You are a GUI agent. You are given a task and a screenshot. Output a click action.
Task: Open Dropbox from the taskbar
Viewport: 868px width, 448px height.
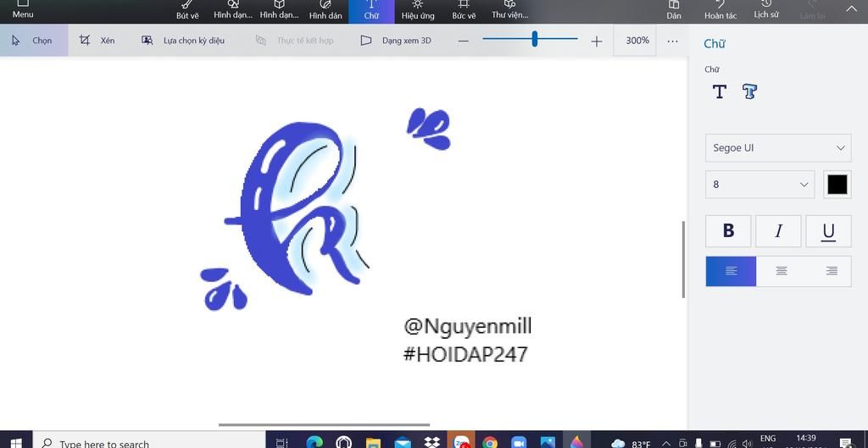click(x=431, y=442)
